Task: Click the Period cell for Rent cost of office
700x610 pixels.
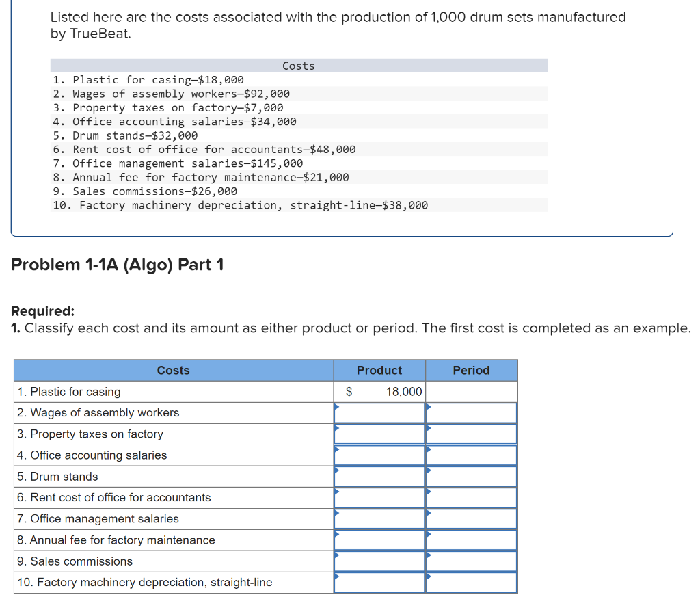Action: pos(471,497)
